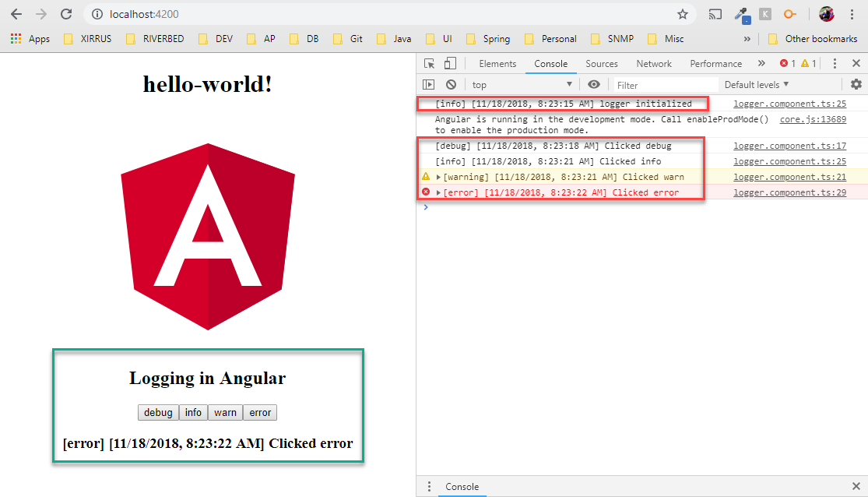
Task: Clear the console log
Action: 451,85
